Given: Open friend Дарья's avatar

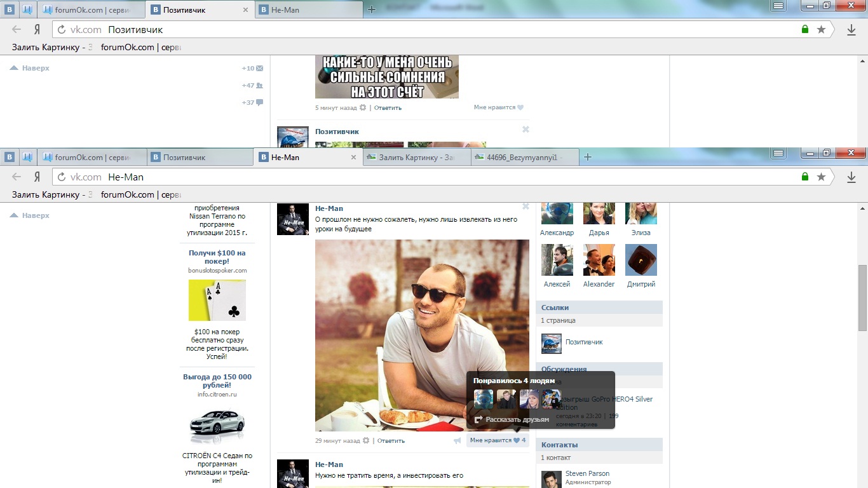Looking at the screenshot, I should click(x=599, y=213).
